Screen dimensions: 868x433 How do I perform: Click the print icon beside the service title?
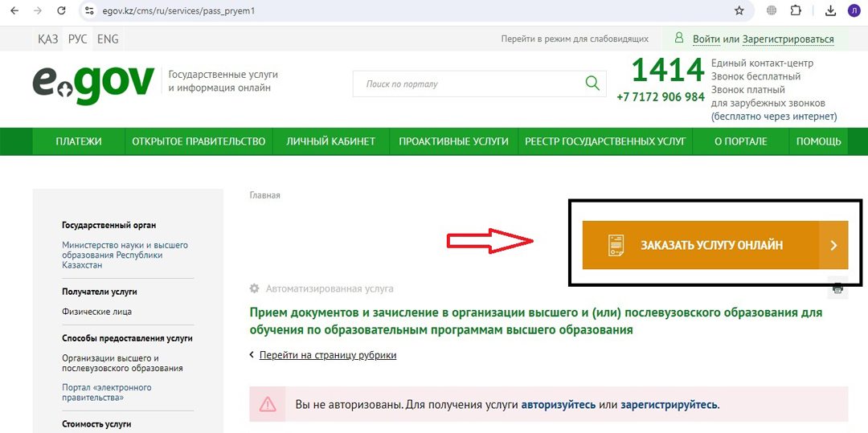(x=837, y=288)
